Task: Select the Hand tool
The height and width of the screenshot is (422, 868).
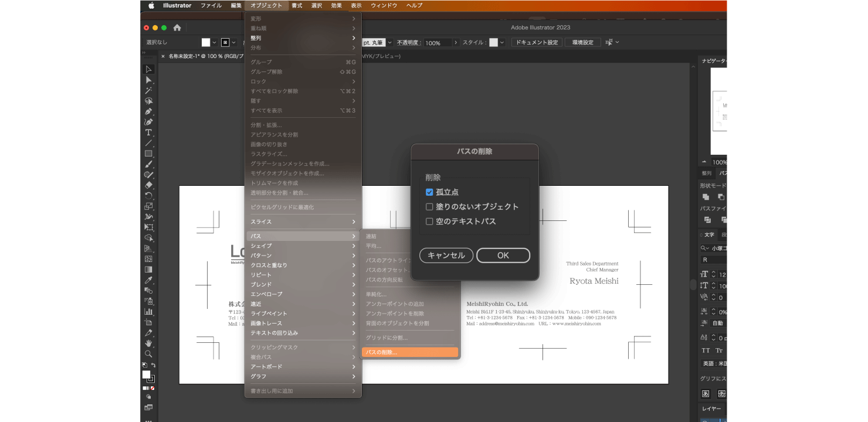Action: [x=148, y=343]
